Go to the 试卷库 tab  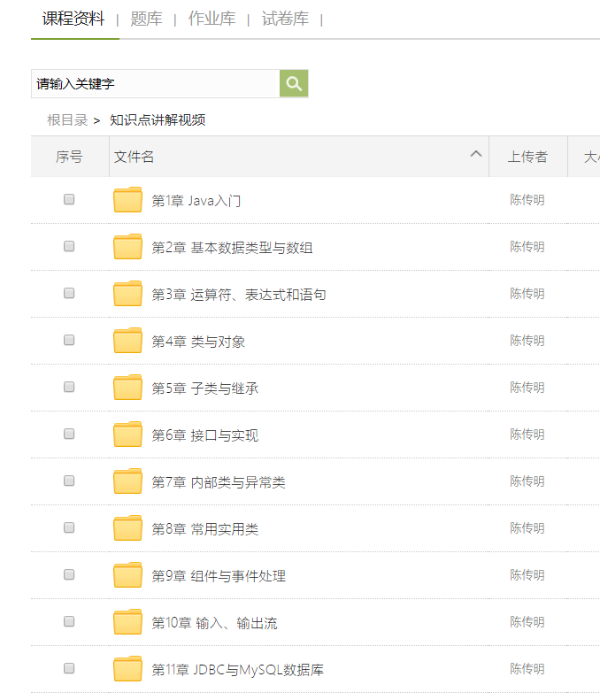pyautogui.click(x=284, y=19)
